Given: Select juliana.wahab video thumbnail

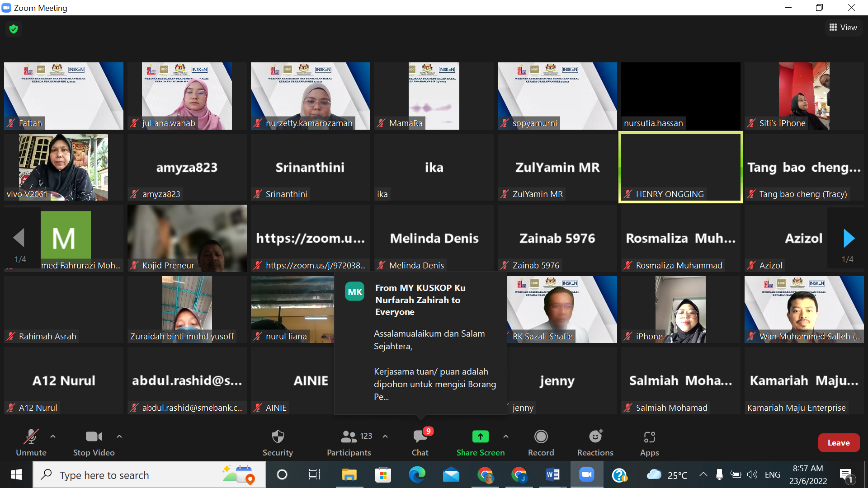Looking at the screenshot, I should coord(187,96).
